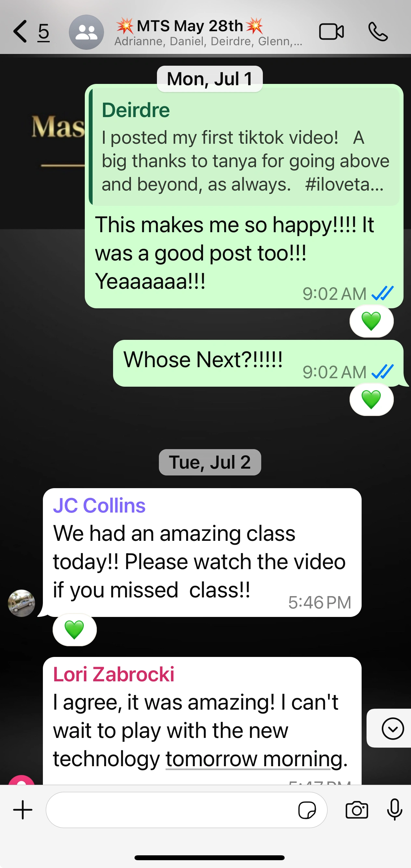This screenshot has height=868, width=411.
Task: Open the group avatar icon
Action: tap(86, 32)
